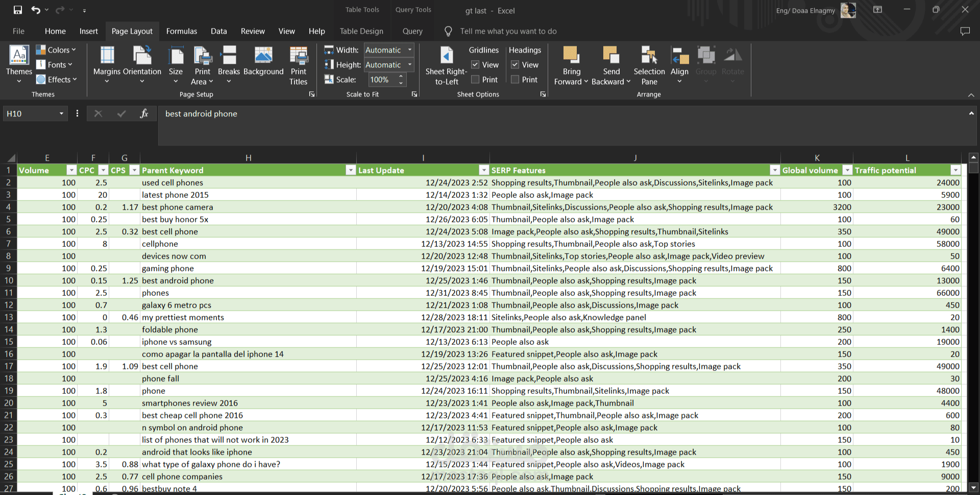This screenshot has height=495, width=980.
Task: Switch to the Formulas tab
Action: (x=181, y=31)
